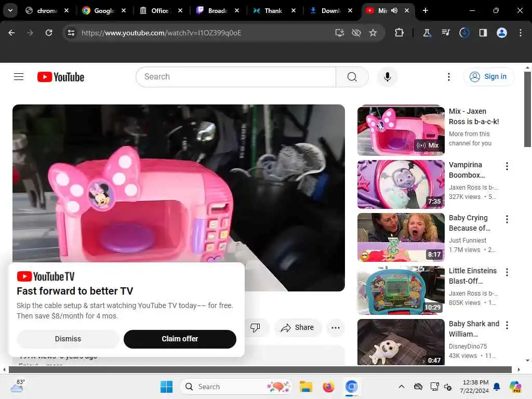Close the Google tab

124,10
